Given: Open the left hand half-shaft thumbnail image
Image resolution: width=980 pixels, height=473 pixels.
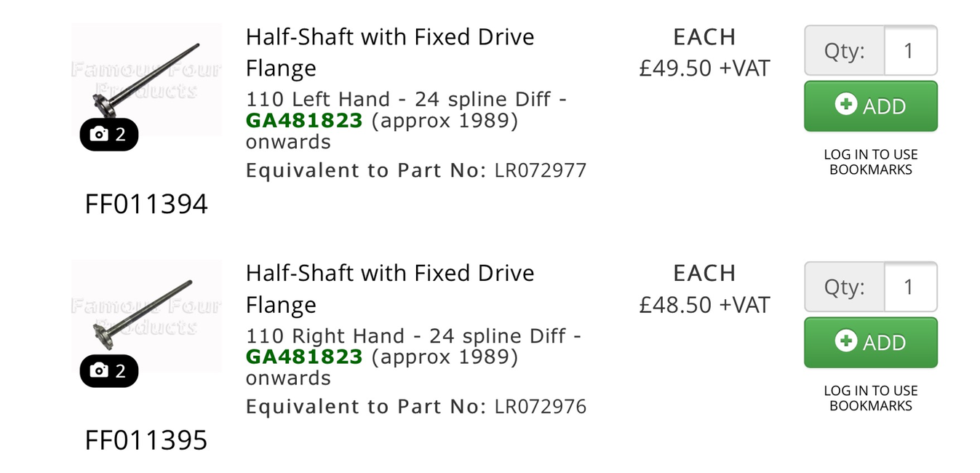Looking at the screenshot, I should (x=146, y=79).
